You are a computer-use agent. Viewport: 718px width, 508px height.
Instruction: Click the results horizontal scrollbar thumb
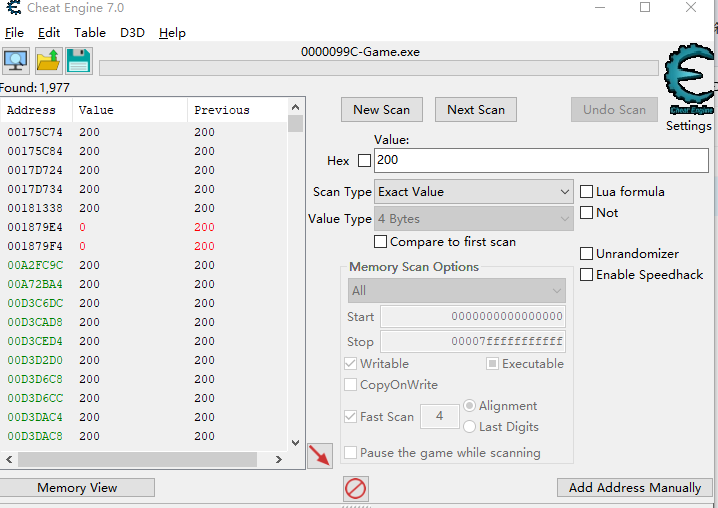137,459
